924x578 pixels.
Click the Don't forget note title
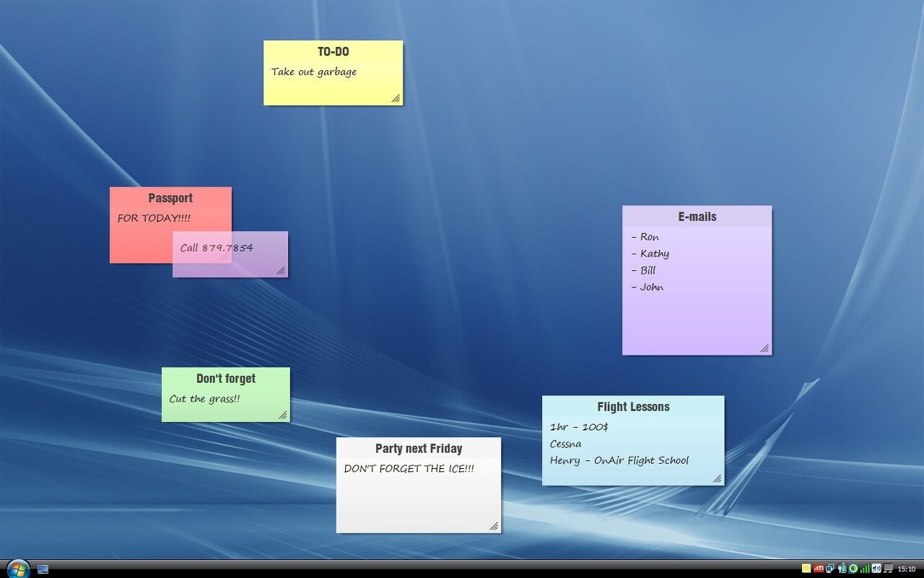pyautogui.click(x=226, y=379)
